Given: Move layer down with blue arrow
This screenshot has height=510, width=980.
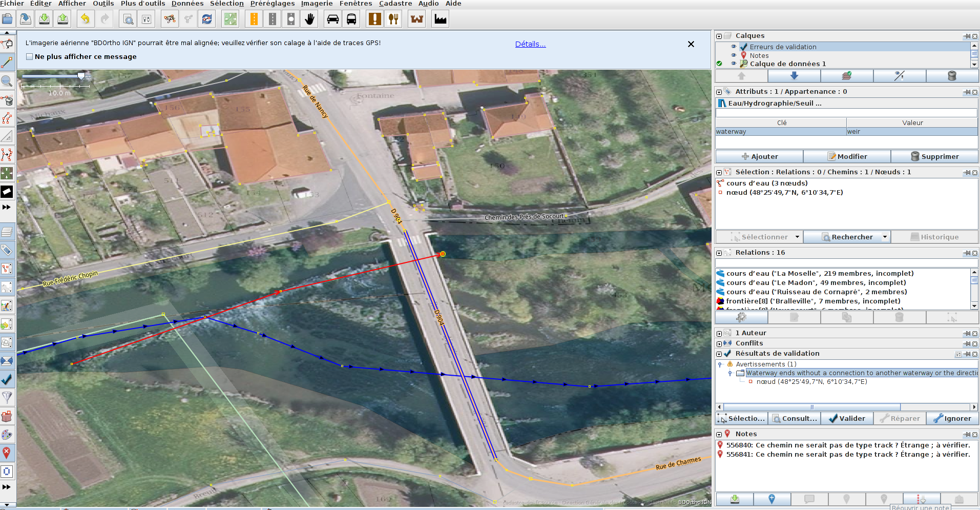Looking at the screenshot, I should pos(794,76).
